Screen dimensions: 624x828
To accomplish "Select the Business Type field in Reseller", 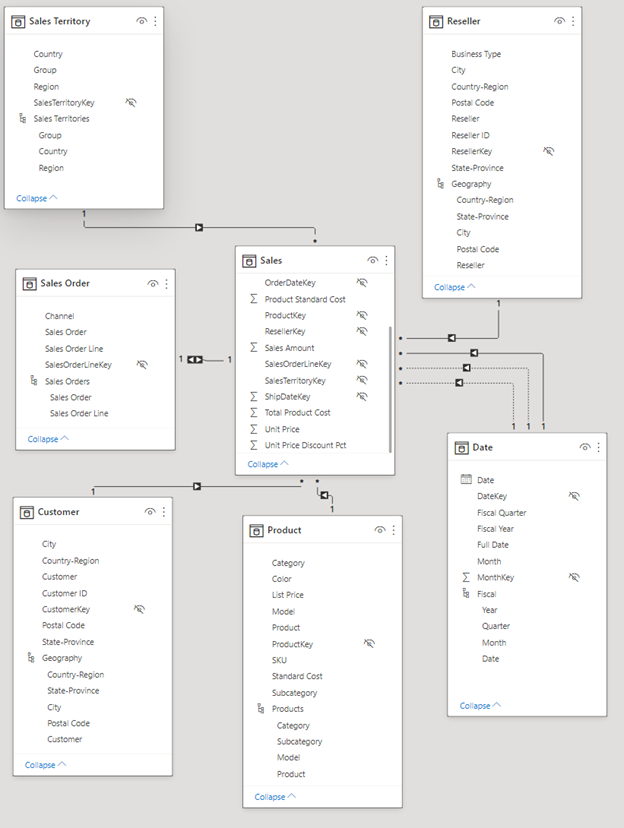I will point(476,54).
